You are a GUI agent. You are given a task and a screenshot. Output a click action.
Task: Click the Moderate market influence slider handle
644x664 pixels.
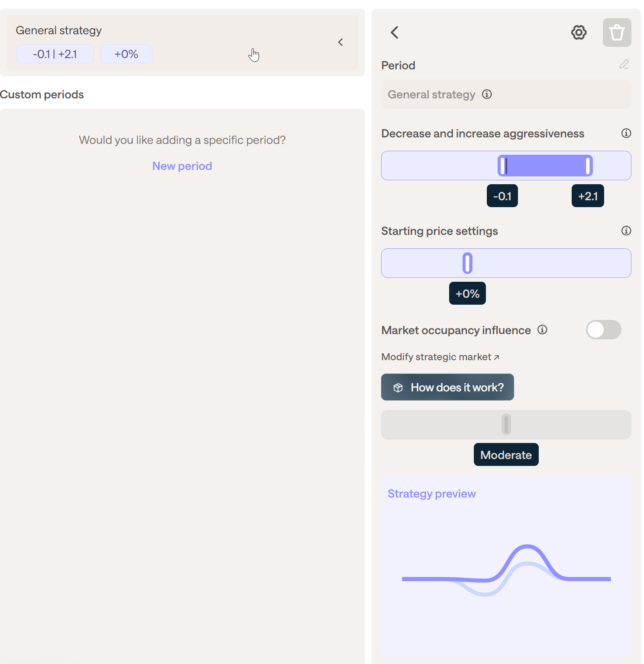(506, 424)
